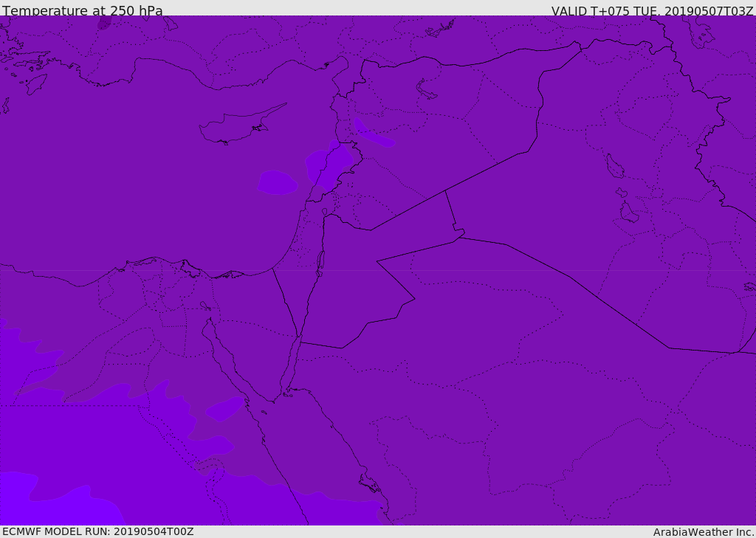Click Lake Assad in northern Syria

[427, 90]
